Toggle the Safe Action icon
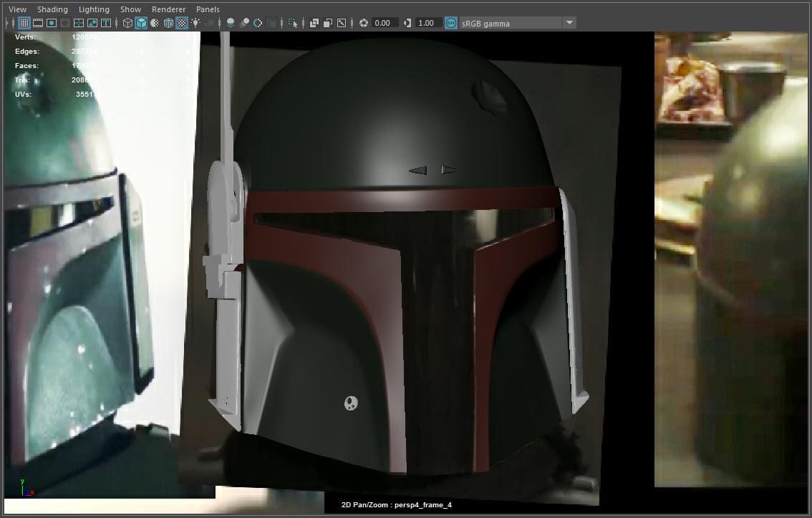Image resolution: width=812 pixels, height=518 pixels. (x=92, y=23)
